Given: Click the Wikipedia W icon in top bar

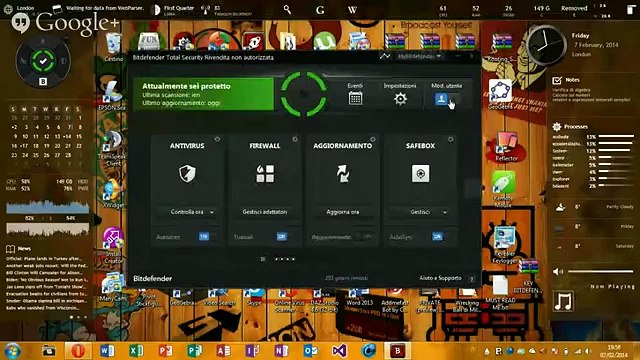Looking at the screenshot, I should tap(352, 10).
